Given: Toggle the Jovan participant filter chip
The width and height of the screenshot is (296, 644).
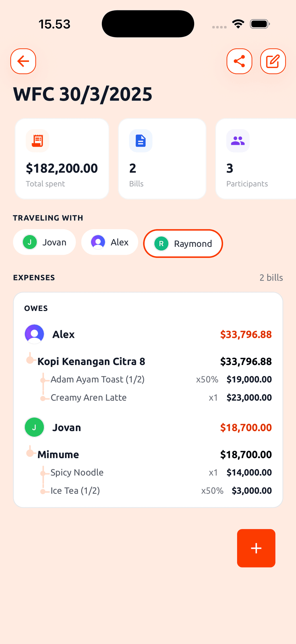Looking at the screenshot, I should click(x=44, y=242).
